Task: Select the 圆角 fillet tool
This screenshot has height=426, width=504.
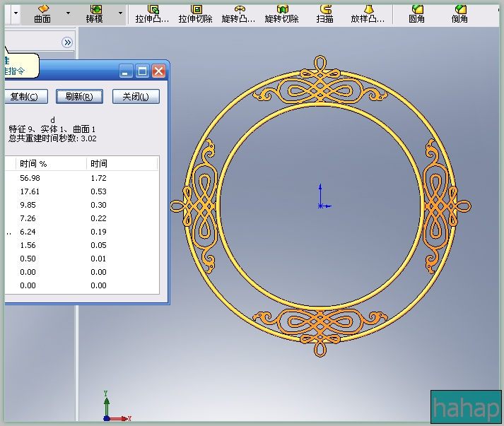Action: click(x=416, y=14)
